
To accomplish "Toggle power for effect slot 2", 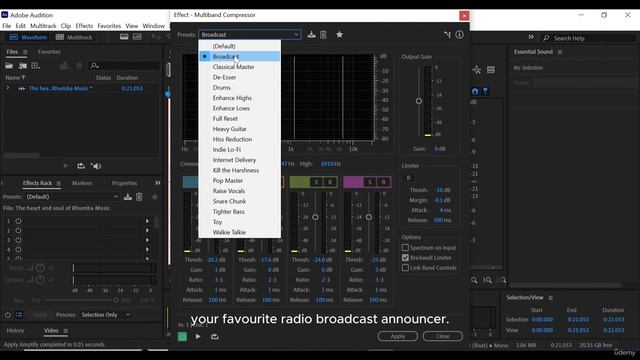I will click(18, 230).
